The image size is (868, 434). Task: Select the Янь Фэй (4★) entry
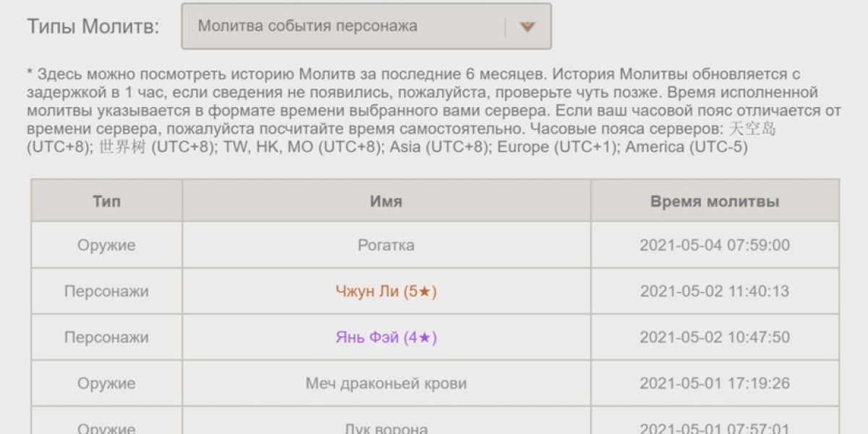coord(386,337)
